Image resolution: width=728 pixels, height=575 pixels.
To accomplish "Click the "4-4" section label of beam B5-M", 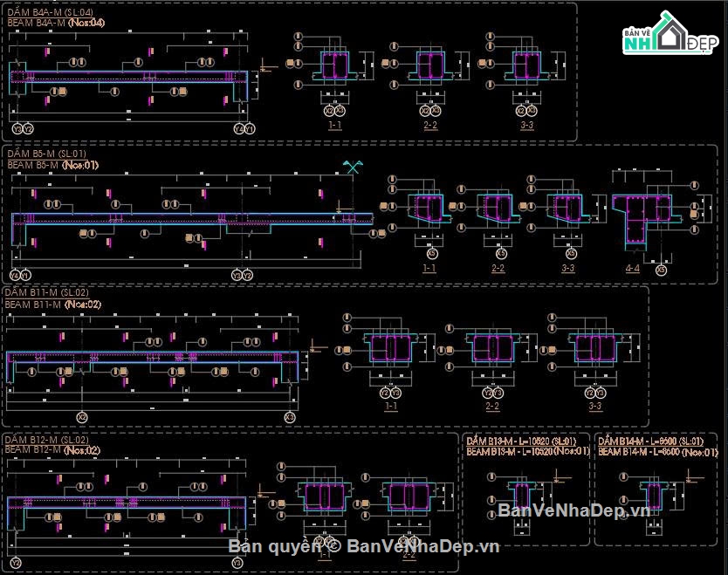I will click(x=632, y=268).
